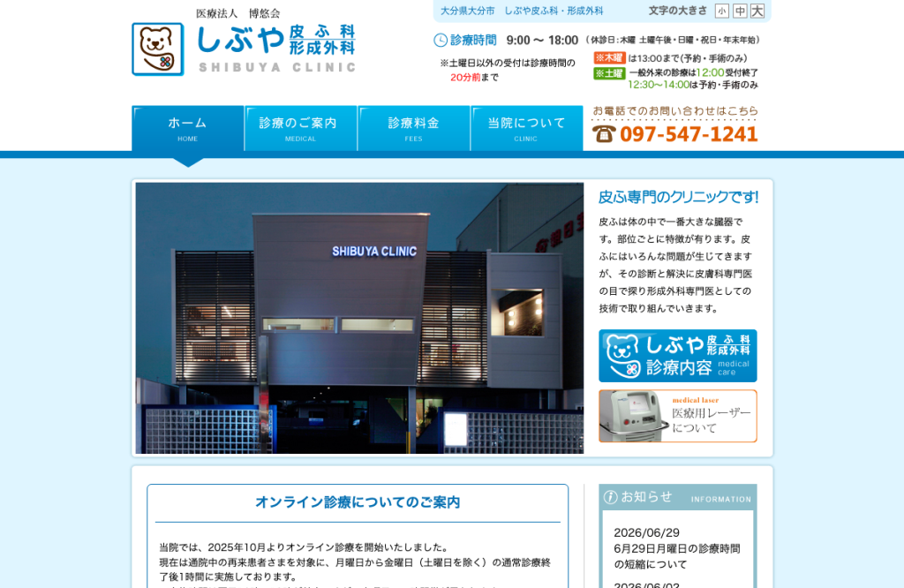Click the laser machine image thumbnail
This screenshot has height=588, width=904.
(x=634, y=416)
